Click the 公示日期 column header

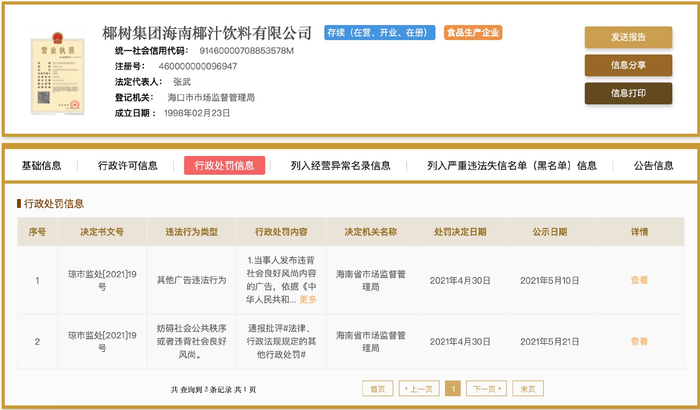coord(550,232)
